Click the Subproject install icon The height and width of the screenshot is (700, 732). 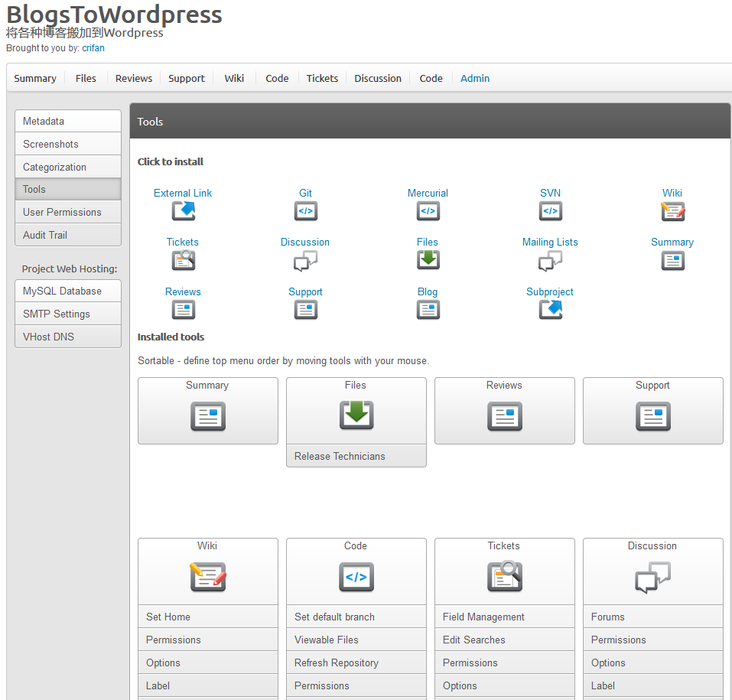pos(551,310)
